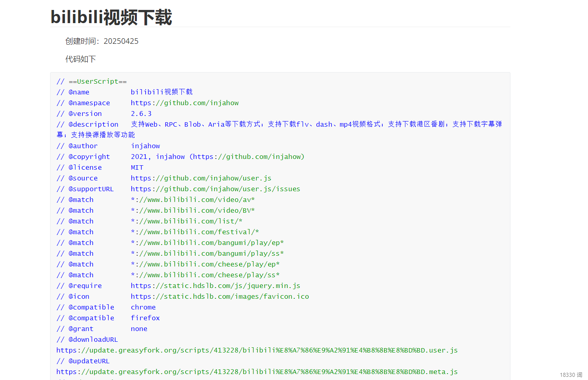588x380 pixels.
Task: Click the heading bilibili视频下载
Action: 111,17
